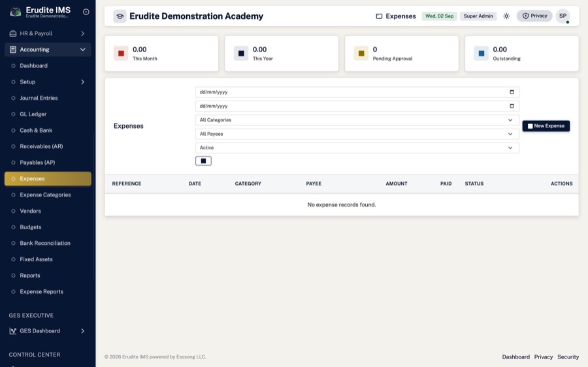Click the first dd/mm/yyyy date field
Screen dimensions: 588x367
tap(357, 92)
